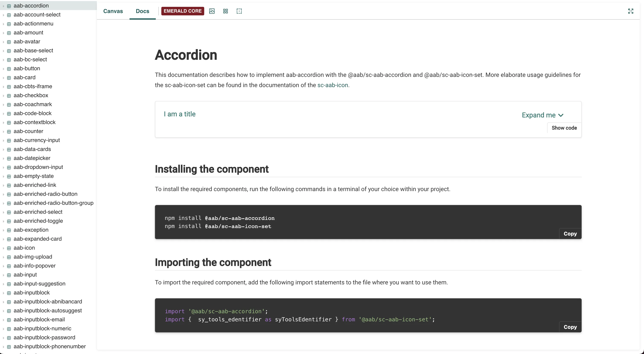Click component icon beside aab-accordion
Viewport: 644px width, 354px height.
[9, 6]
